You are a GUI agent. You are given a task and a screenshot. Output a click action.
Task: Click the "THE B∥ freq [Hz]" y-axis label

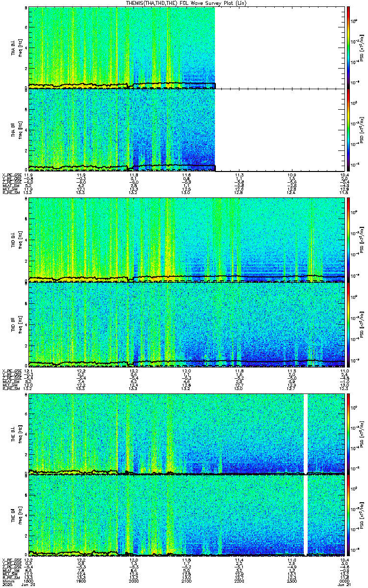pos(16,514)
